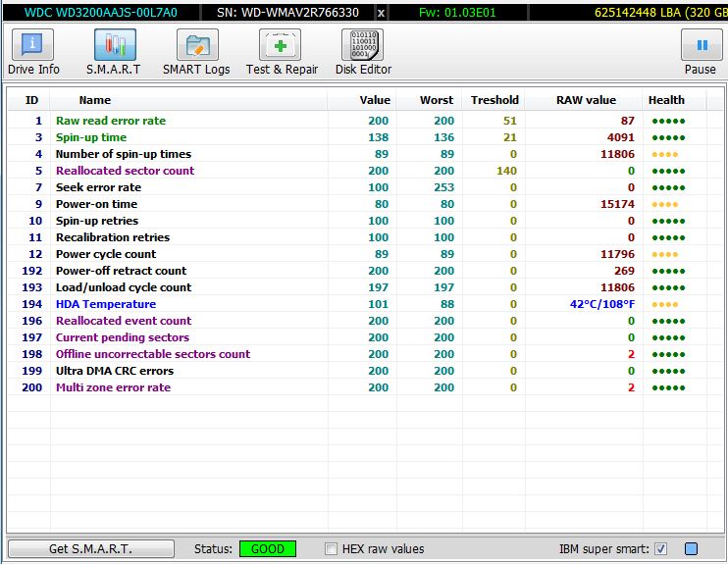Image resolution: width=728 pixels, height=564 pixels.
Task: Launch the Disk Editor
Action: tap(363, 52)
